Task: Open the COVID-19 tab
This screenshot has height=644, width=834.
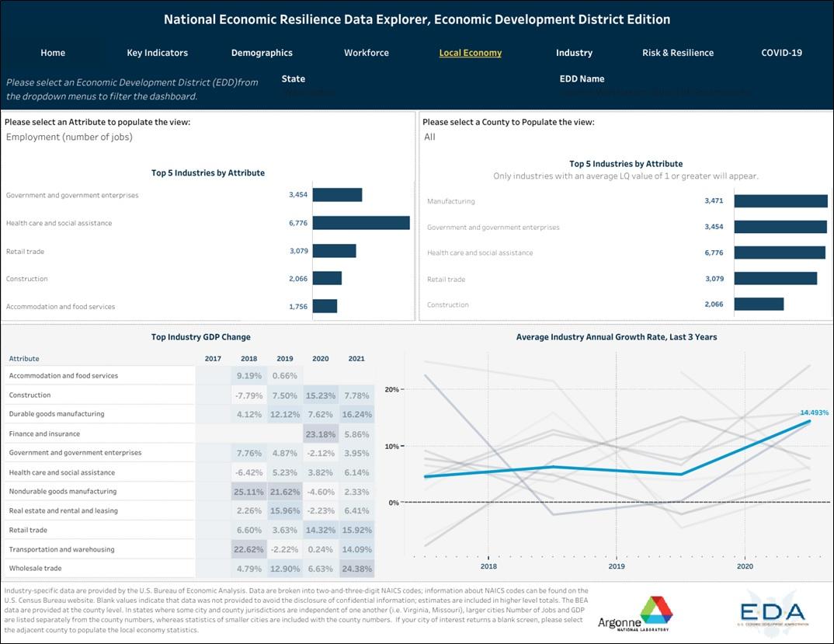Action: tap(781, 52)
